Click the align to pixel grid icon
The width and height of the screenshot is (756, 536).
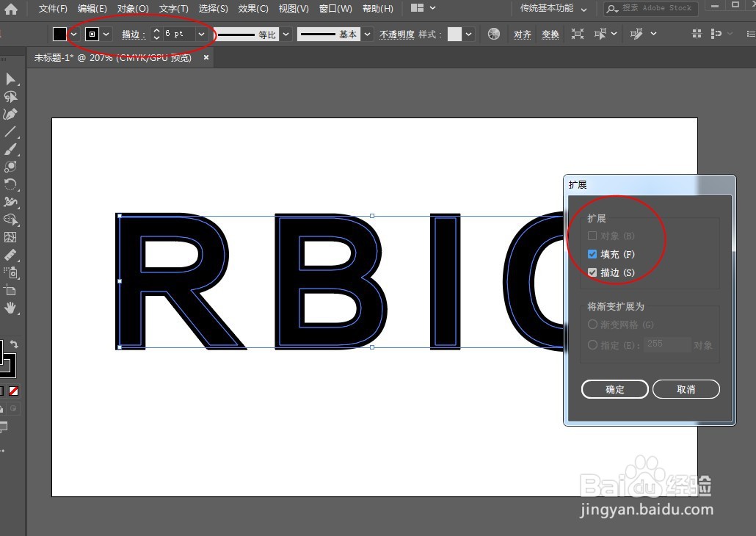[697, 34]
